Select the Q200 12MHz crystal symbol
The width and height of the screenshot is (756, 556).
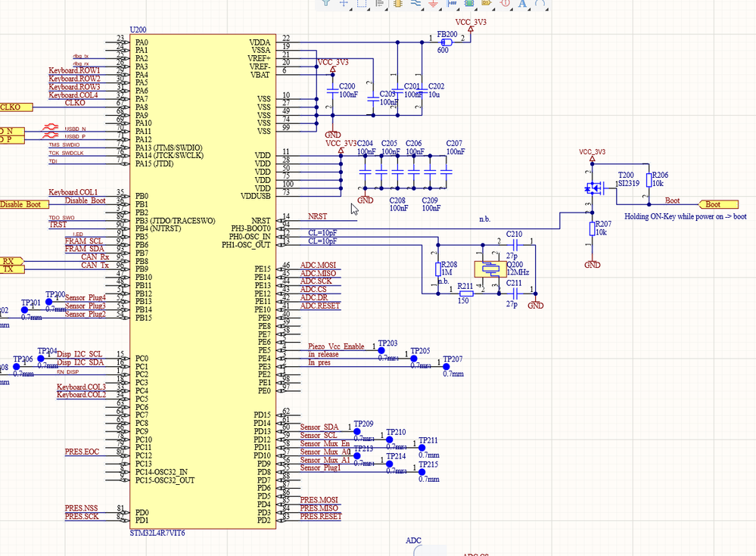pyautogui.click(x=490, y=269)
